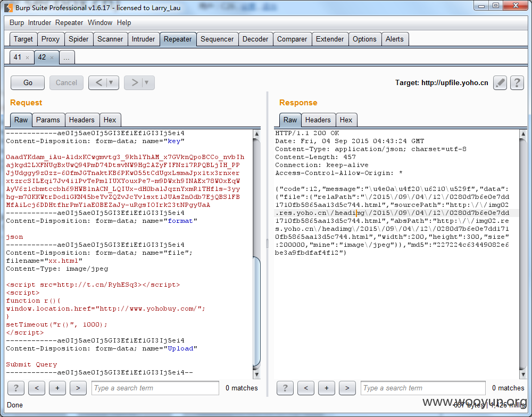
Task: Open the Repeater help question mark icon
Action: 517,83
